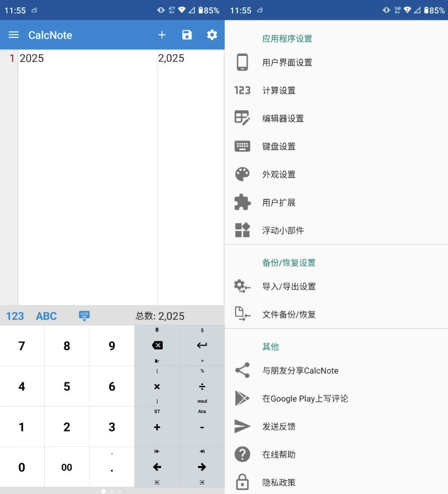This screenshot has height=494, width=448.
Task: Move cursor left with the left arrow key
Action: (x=157, y=467)
